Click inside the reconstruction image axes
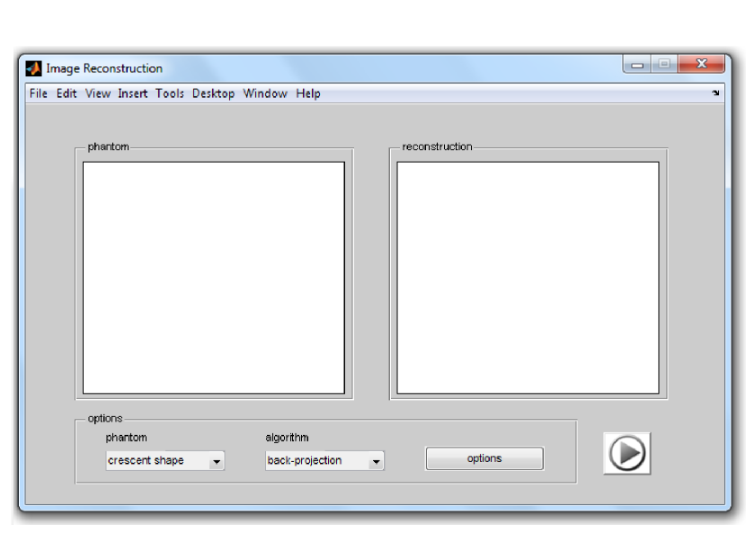 tap(528, 278)
